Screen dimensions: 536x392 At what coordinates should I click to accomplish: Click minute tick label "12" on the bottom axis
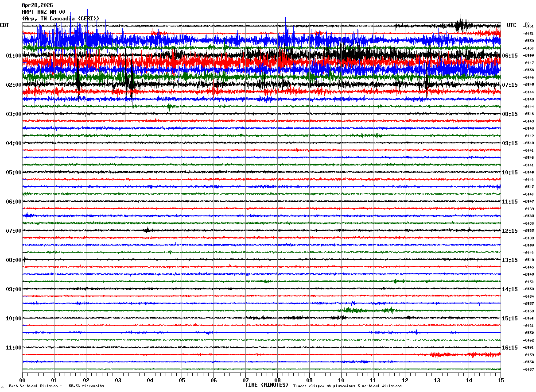point(405,380)
